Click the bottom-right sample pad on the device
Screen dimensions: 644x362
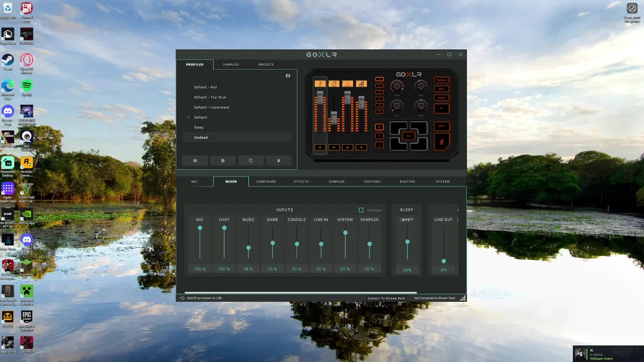coord(420,145)
